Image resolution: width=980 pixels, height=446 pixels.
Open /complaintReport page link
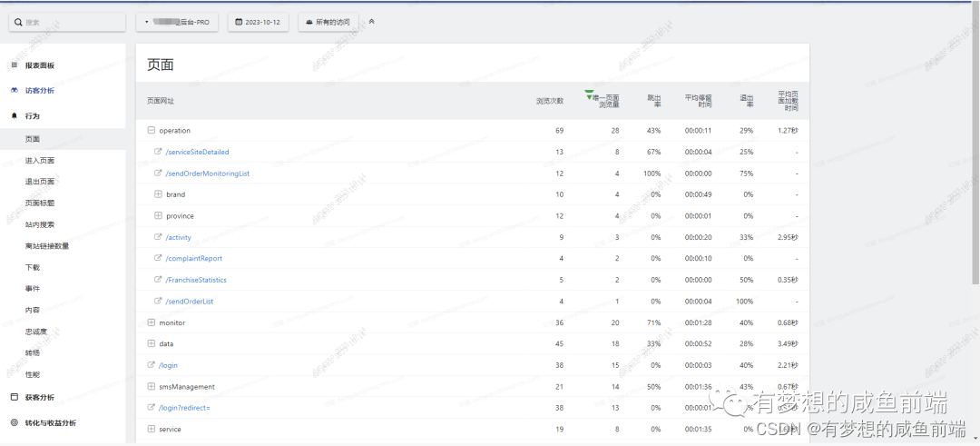tap(194, 258)
